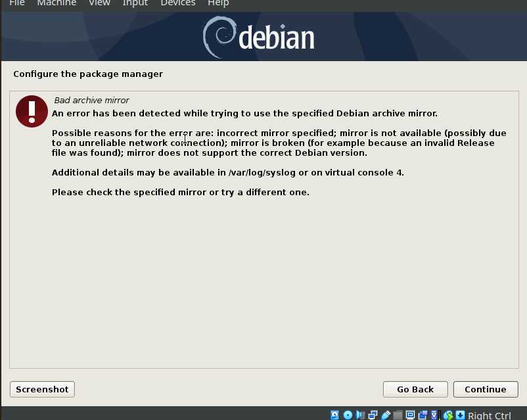Click 'Please check the specified mirror' line
Viewport: 527px width, 420px height.
tap(181, 193)
